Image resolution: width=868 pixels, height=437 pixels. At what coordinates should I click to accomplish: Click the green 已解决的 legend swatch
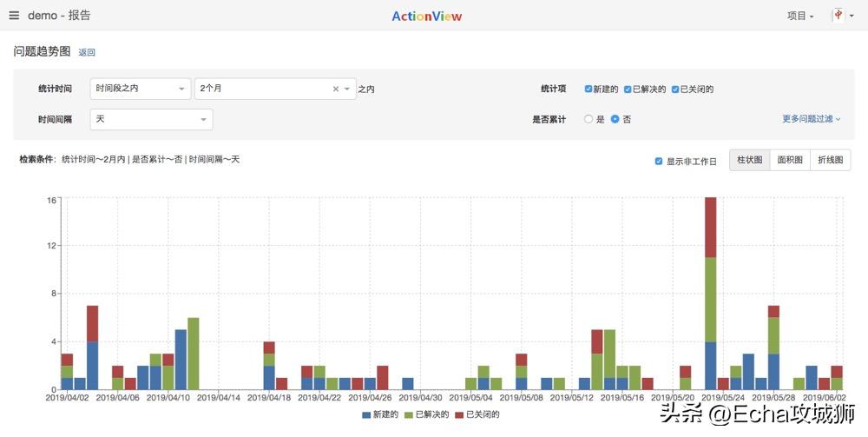point(409,414)
